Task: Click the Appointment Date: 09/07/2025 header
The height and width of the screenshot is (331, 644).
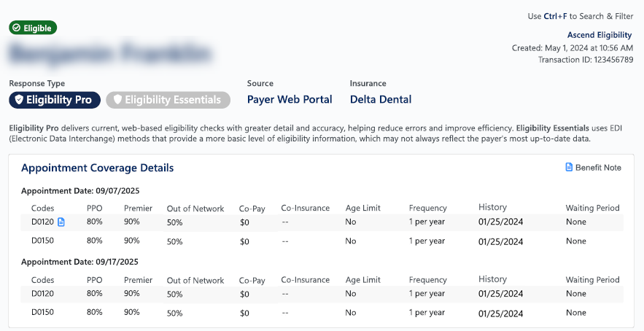Action: coord(79,191)
